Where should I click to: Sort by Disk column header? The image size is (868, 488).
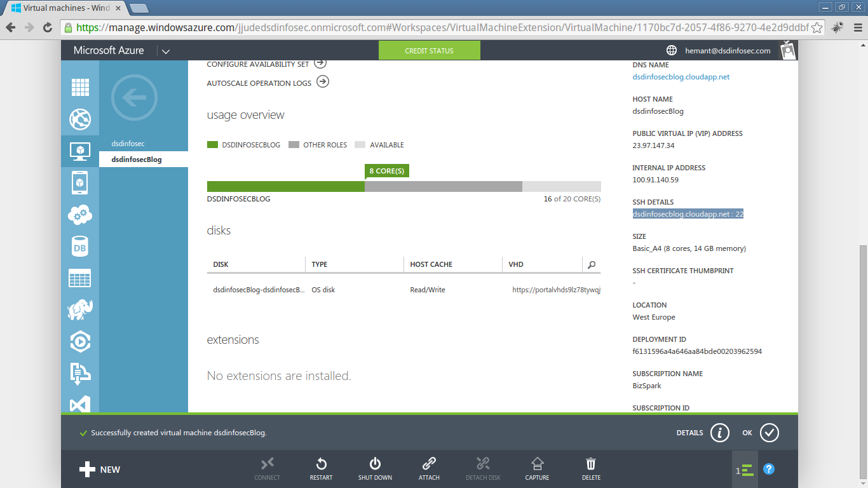click(x=256, y=264)
